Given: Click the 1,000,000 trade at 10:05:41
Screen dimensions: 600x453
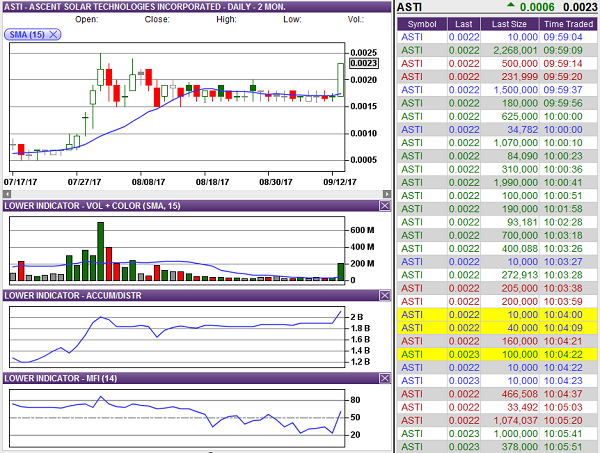Looking at the screenshot, I should (x=497, y=433).
